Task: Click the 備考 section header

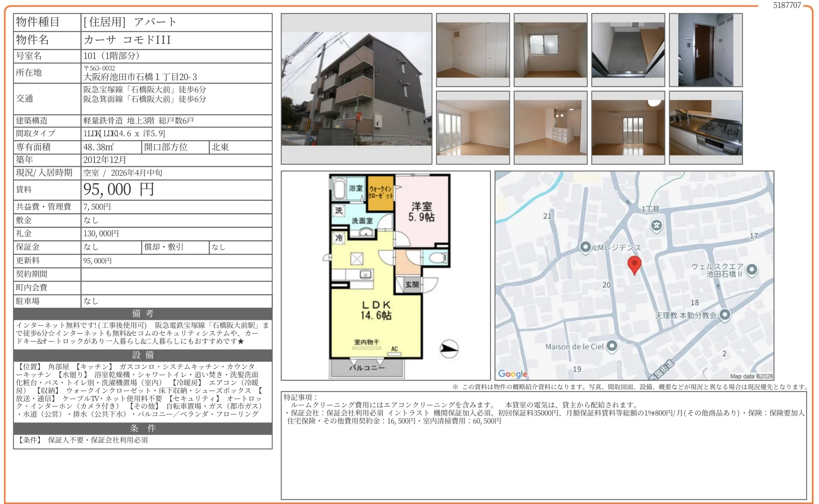Action: (x=143, y=314)
